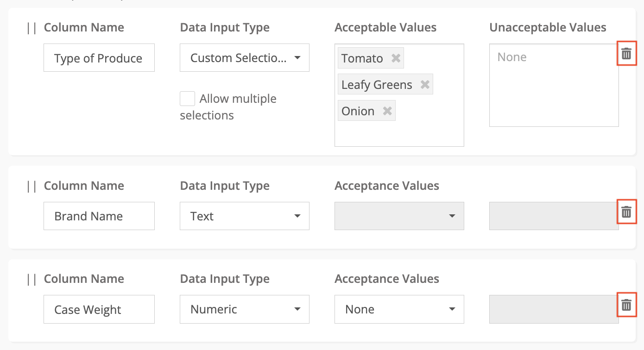Expand Case Weight acceptance values dropdown

399,309
